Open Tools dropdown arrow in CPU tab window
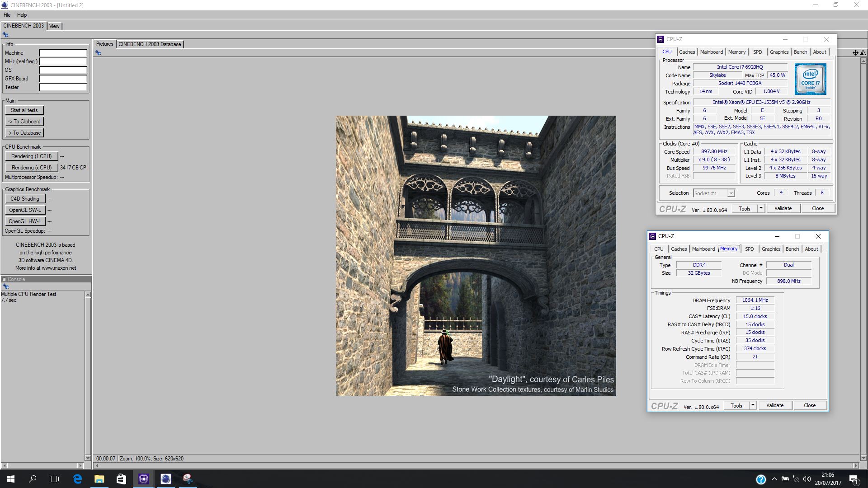 point(761,208)
